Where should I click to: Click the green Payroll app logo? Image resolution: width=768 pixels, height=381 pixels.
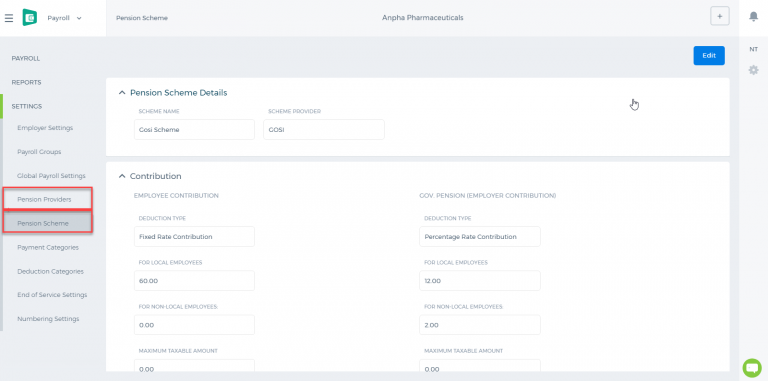[30, 18]
